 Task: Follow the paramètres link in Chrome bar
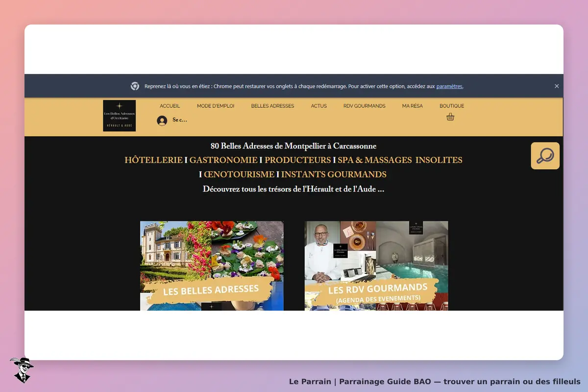[x=450, y=86]
